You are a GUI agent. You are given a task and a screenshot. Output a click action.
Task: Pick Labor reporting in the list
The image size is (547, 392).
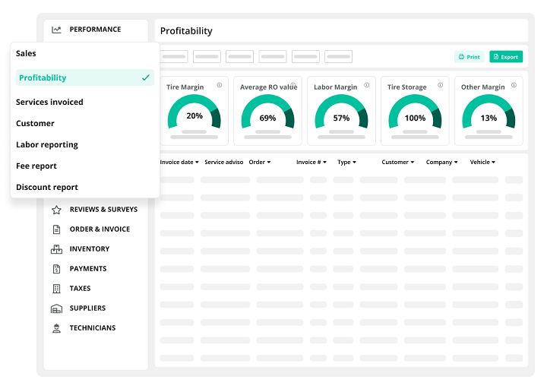pos(47,145)
